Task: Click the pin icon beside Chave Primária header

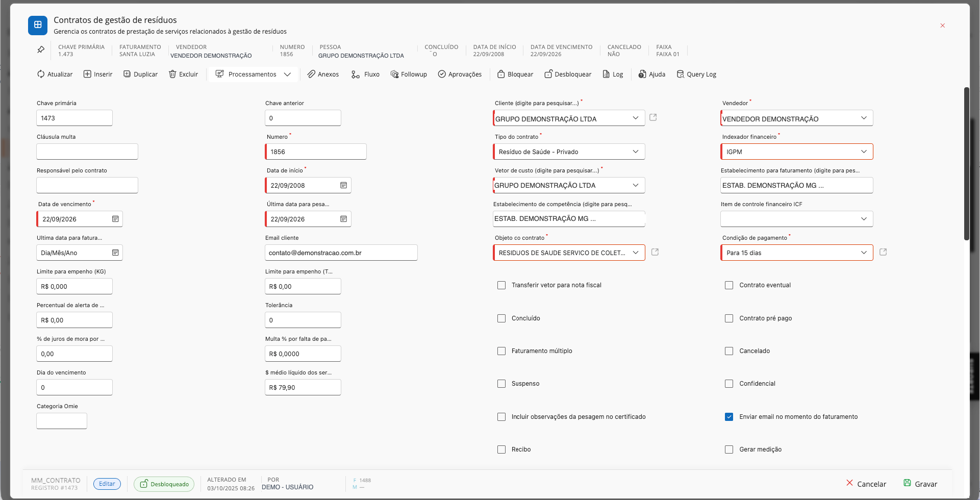Action: click(41, 50)
